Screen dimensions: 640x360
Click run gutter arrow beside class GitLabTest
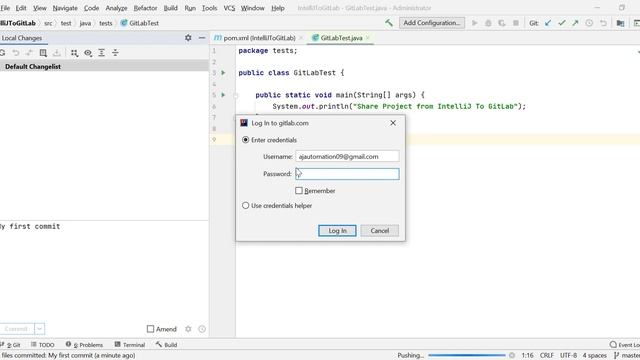[223, 73]
